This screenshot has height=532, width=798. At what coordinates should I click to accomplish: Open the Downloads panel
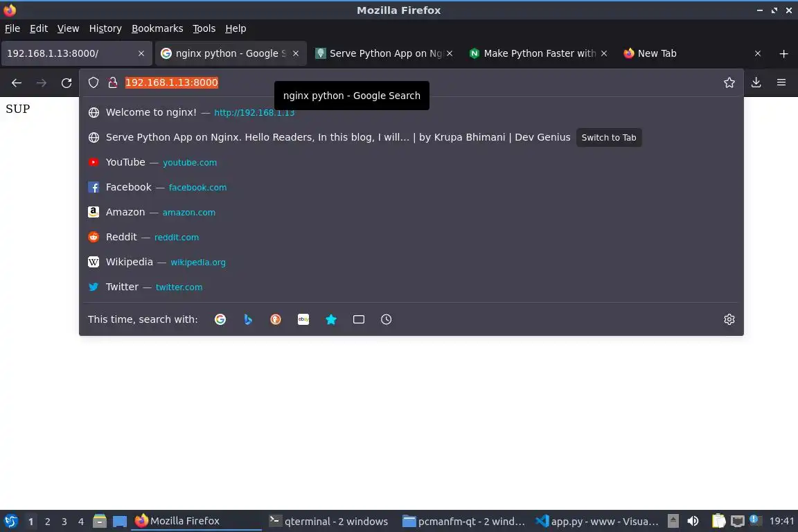click(756, 82)
